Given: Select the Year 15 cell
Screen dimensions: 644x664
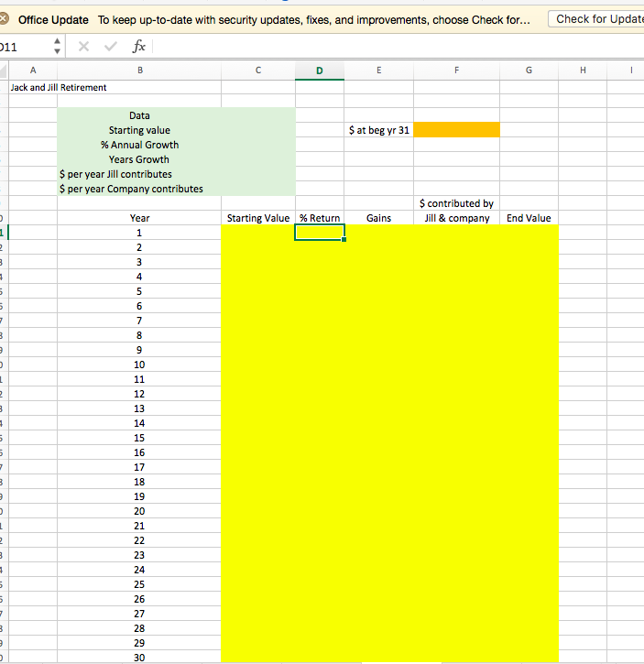Looking at the screenshot, I should pos(139,438).
